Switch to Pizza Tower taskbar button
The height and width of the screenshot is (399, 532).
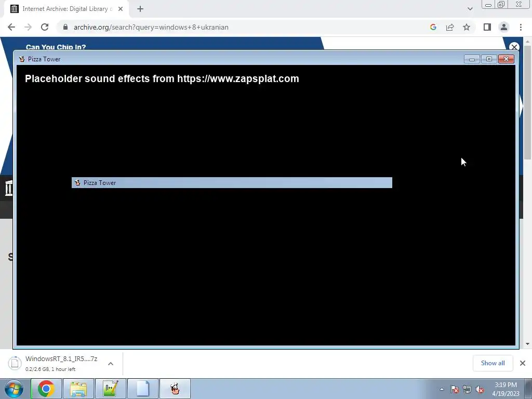175,389
